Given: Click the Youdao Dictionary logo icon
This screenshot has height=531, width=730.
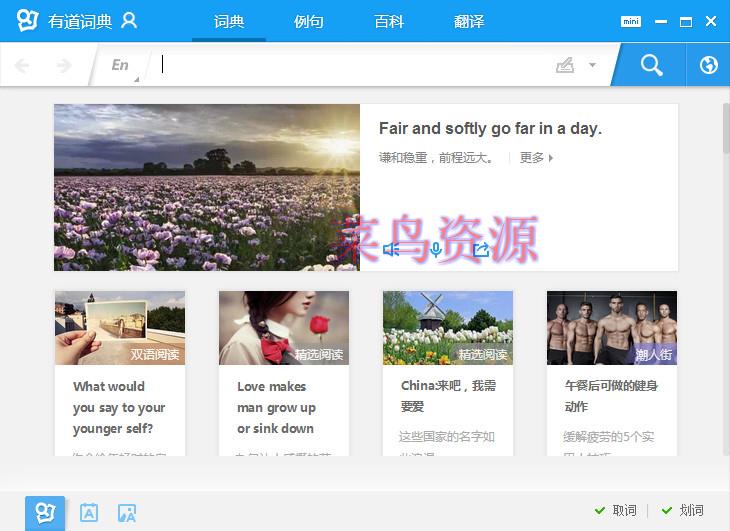Looking at the screenshot, I should click(x=27, y=20).
